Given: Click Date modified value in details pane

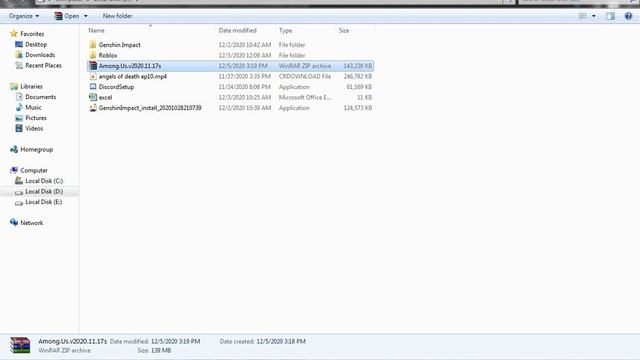Looking at the screenshot, I should point(176,341).
